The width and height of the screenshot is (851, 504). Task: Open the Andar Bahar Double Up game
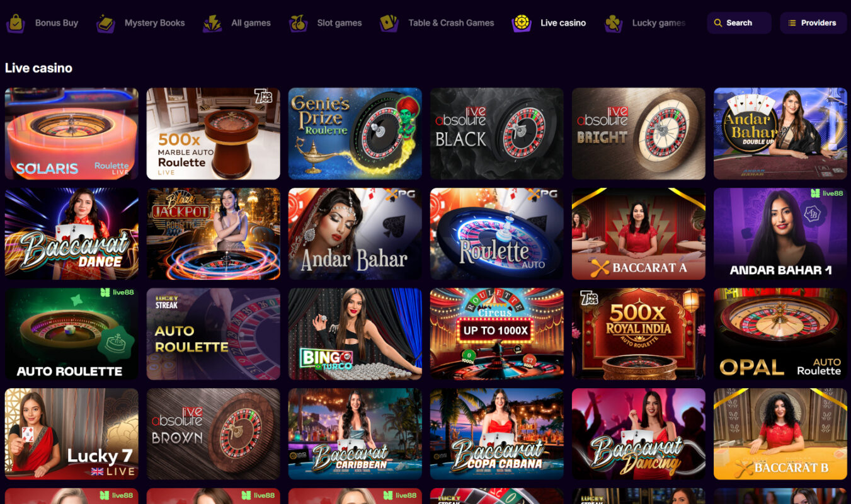780,134
